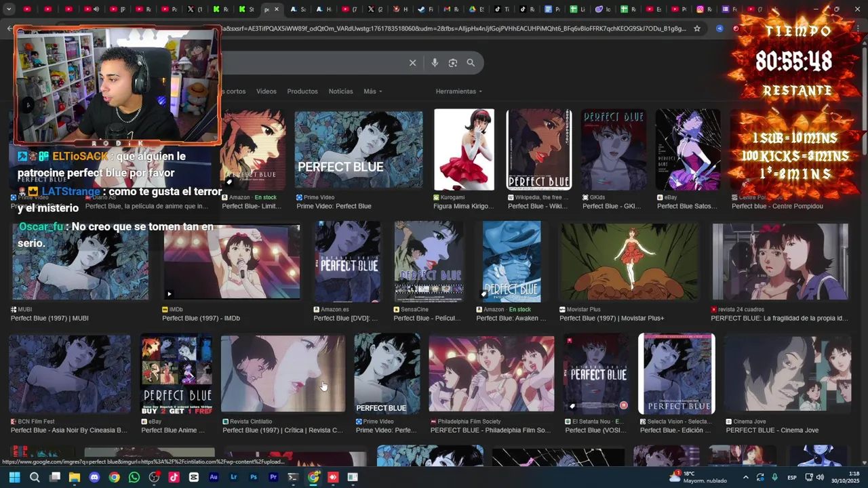Image resolution: width=868 pixels, height=488 pixels.
Task: Bookmark this page with the star icon
Action: point(696,28)
